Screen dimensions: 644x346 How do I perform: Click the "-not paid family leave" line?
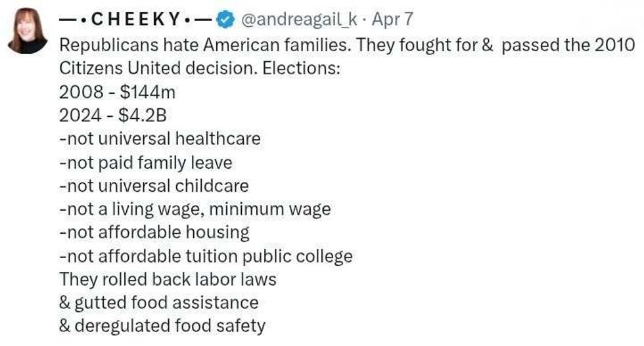145,162
